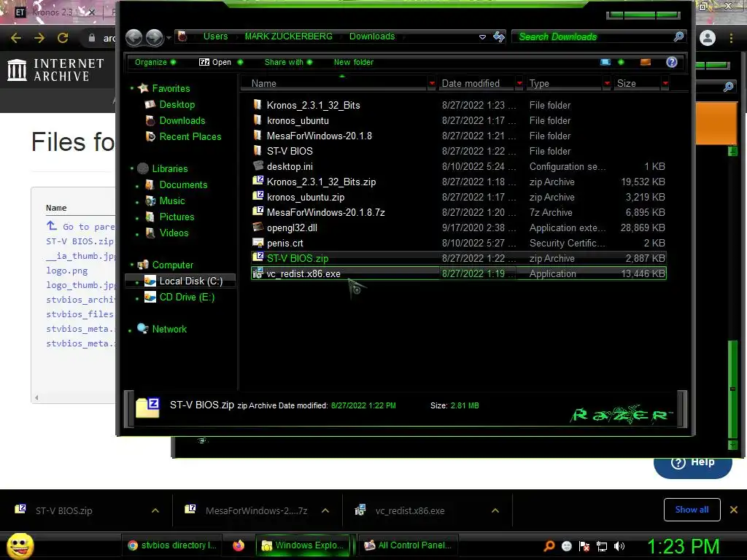Open Type column filter dropdown arrow
Viewport: 747px width, 560px height.
coord(607,83)
